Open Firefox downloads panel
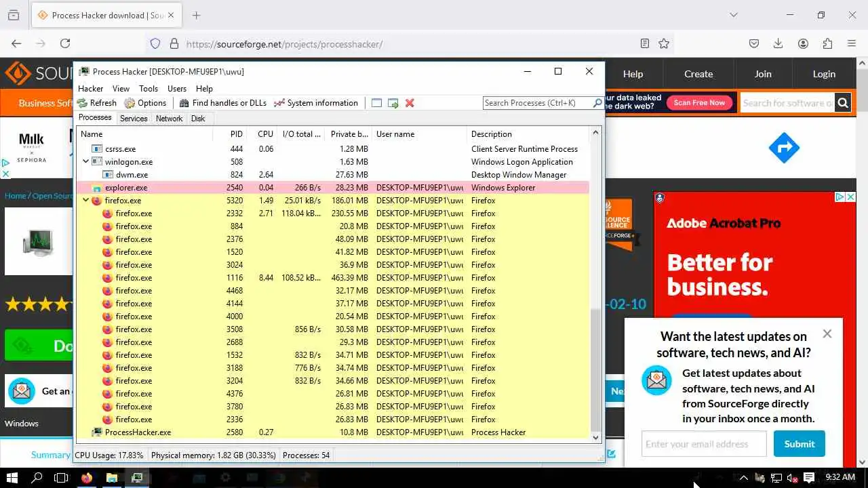The width and height of the screenshot is (868, 488). coord(778,43)
